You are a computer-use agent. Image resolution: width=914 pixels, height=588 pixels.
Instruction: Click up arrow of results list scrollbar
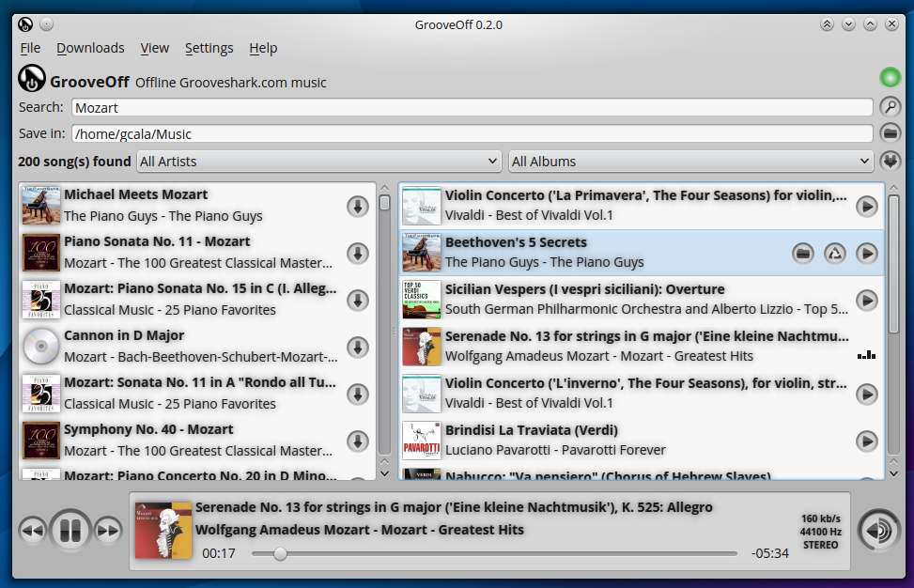[384, 188]
